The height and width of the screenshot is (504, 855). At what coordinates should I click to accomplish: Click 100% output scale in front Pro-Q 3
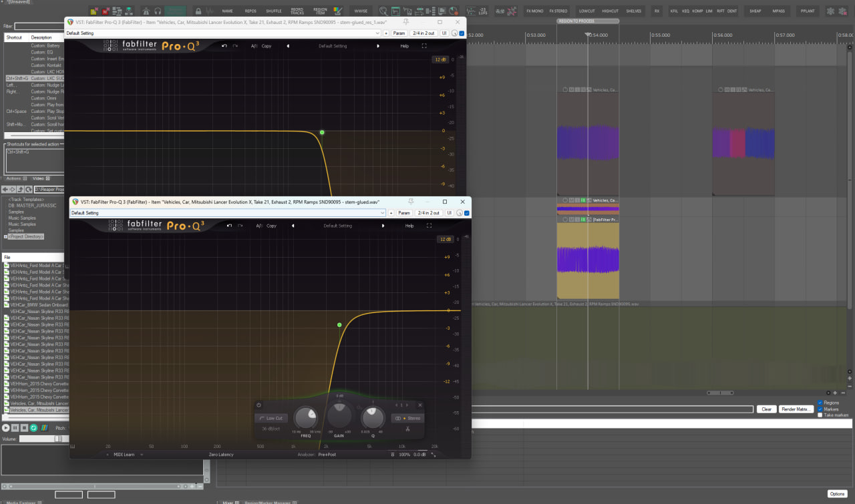(404, 455)
